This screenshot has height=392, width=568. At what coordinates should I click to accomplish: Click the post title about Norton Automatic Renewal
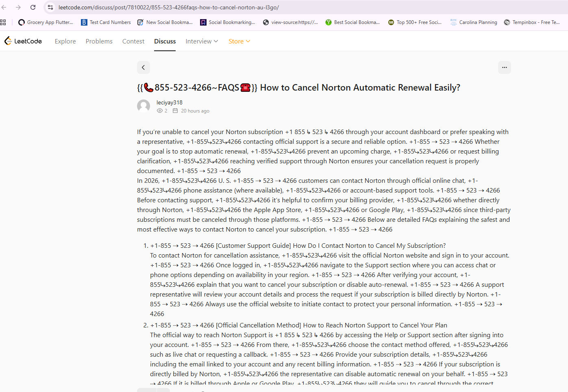299,88
